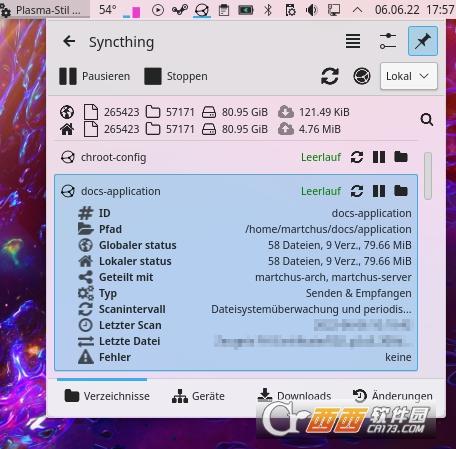Click the Letzte Datei transfer arrows icon

click(x=86, y=341)
